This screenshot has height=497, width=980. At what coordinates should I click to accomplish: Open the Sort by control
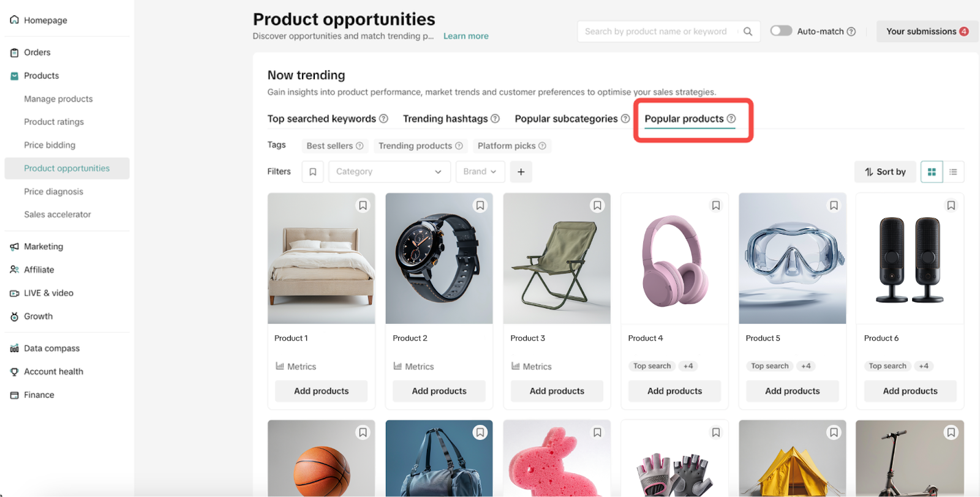click(x=884, y=171)
